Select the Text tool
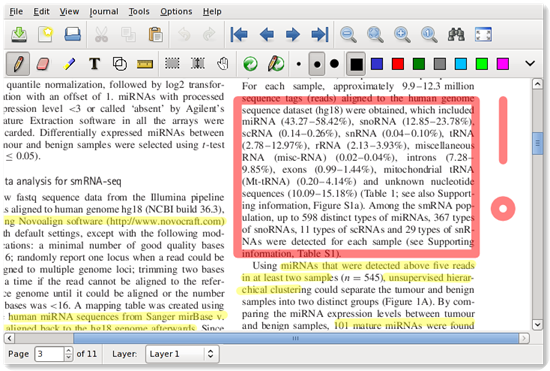 click(x=94, y=64)
